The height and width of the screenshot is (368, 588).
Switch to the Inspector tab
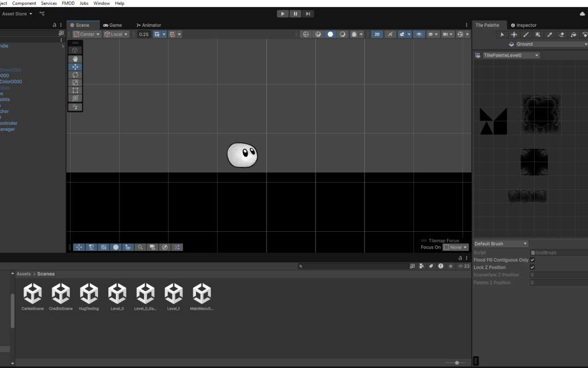[524, 25]
